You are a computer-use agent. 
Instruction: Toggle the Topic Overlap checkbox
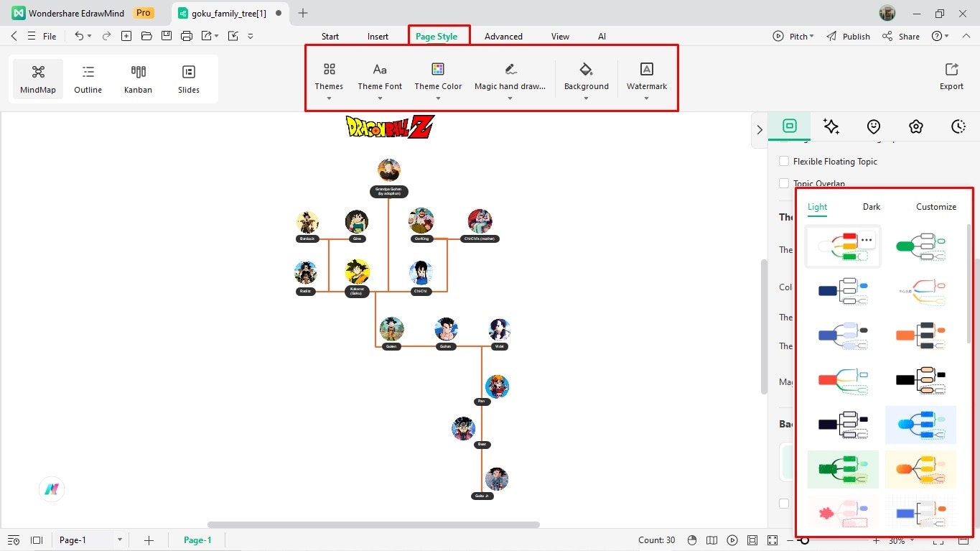[x=784, y=184]
